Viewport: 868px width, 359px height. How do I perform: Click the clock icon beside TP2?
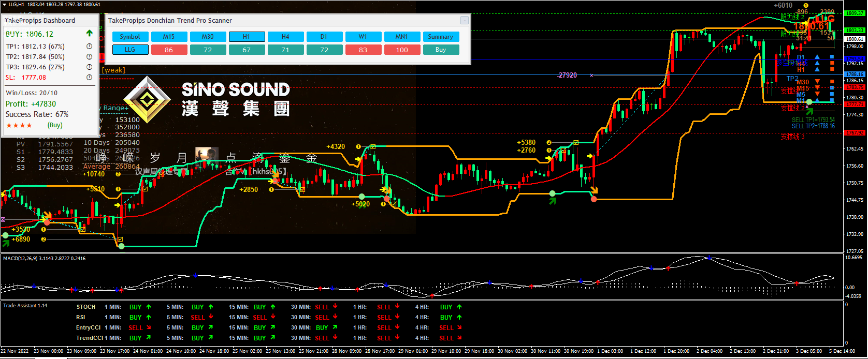(x=89, y=56)
